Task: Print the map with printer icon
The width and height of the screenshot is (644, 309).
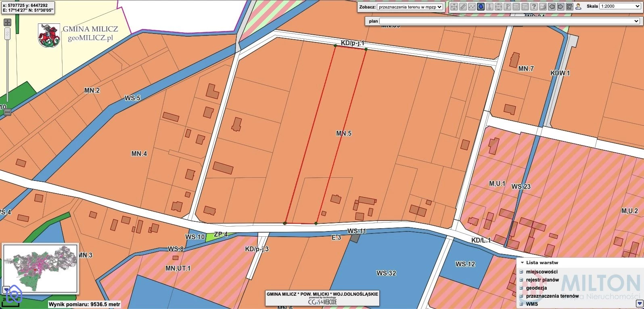Action: (543, 6)
